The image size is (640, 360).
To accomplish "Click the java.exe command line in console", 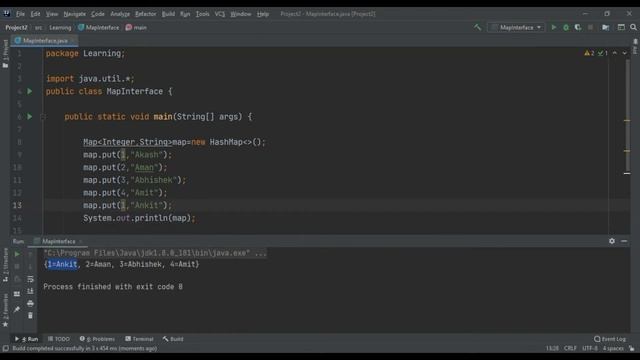I will [155, 253].
